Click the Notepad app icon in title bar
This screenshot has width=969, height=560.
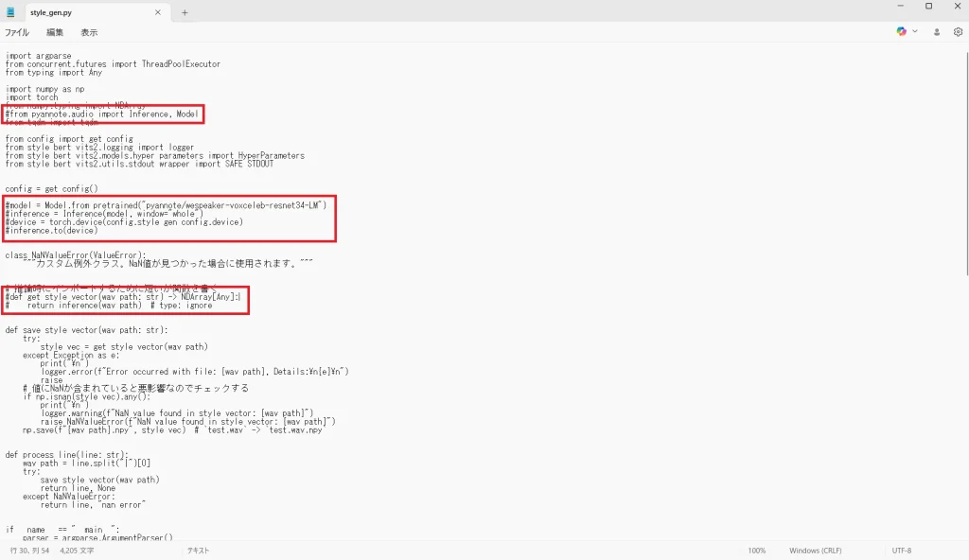click(x=10, y=12)
